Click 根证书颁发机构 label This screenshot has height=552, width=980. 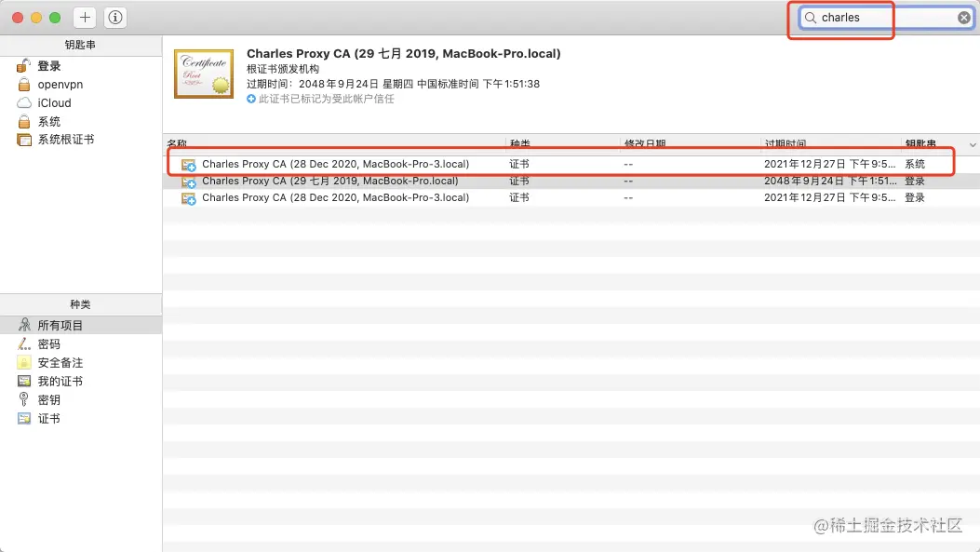[x=283, y=69]
